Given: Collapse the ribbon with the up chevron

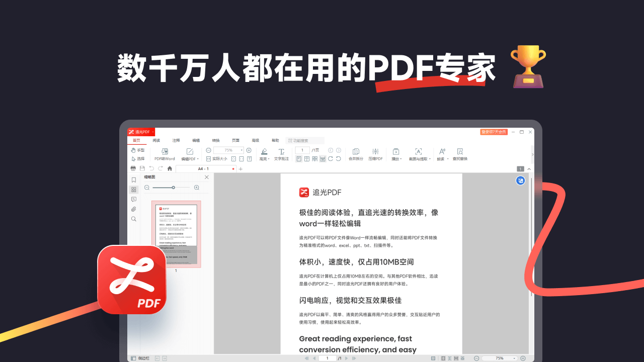Looking at the screenshot, I should click(529, 169).
